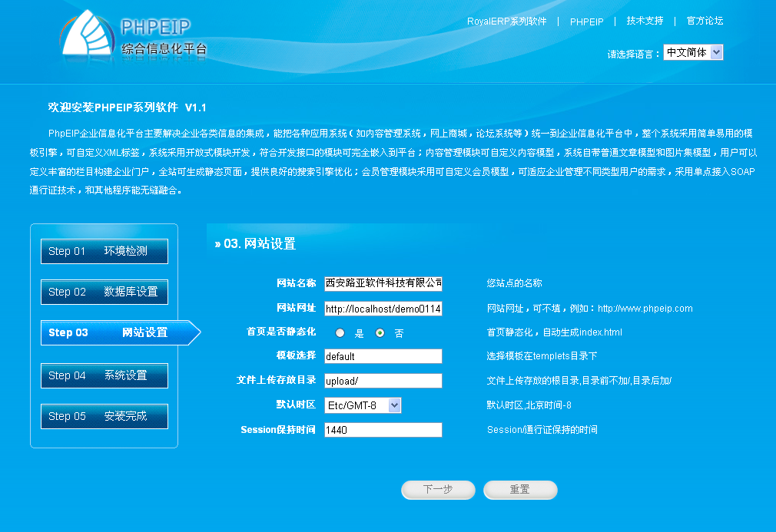Select Step 03 网站设置
776x532 pixels.
121,332
